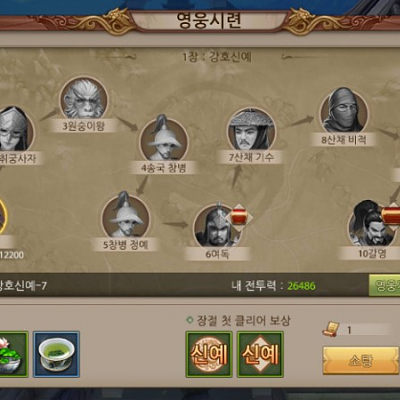Screen dimensions: 400x400
Task: View the diamond 신예 first-clear reward
Action: 260,354
